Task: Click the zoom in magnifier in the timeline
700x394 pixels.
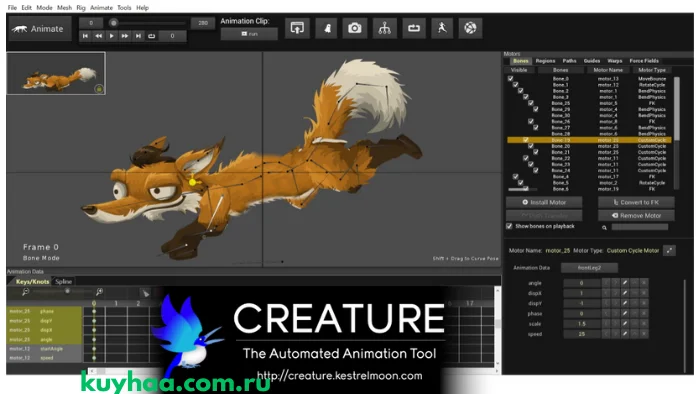Action: coord(99,292)
